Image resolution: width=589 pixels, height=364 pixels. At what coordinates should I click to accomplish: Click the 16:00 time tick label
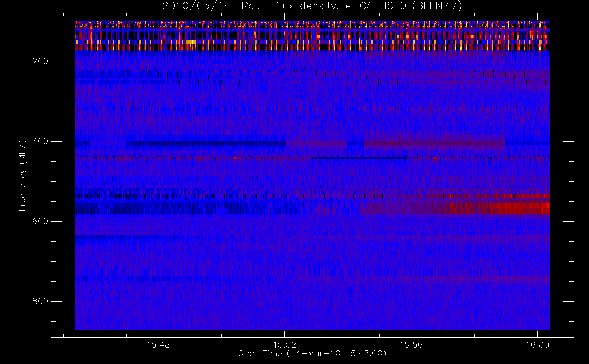[x=537, y=345]
